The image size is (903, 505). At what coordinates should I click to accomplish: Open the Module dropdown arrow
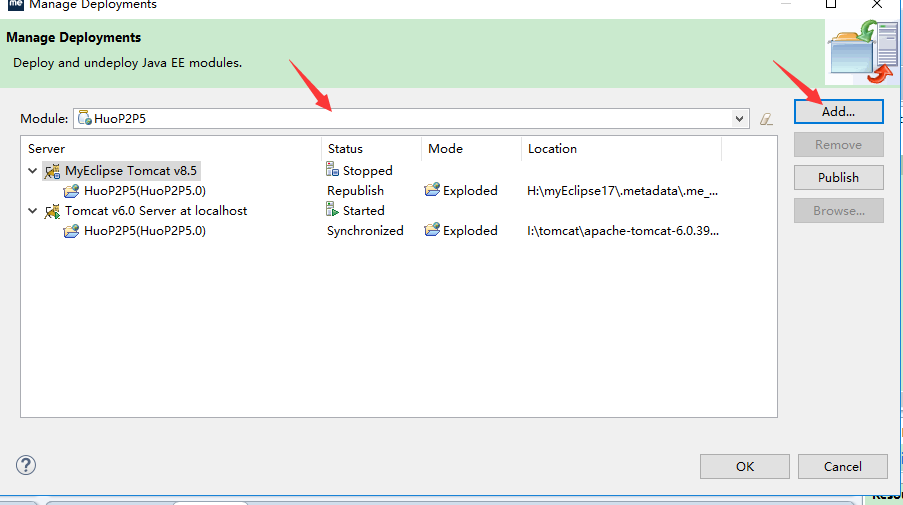click(x=739, y=119)
